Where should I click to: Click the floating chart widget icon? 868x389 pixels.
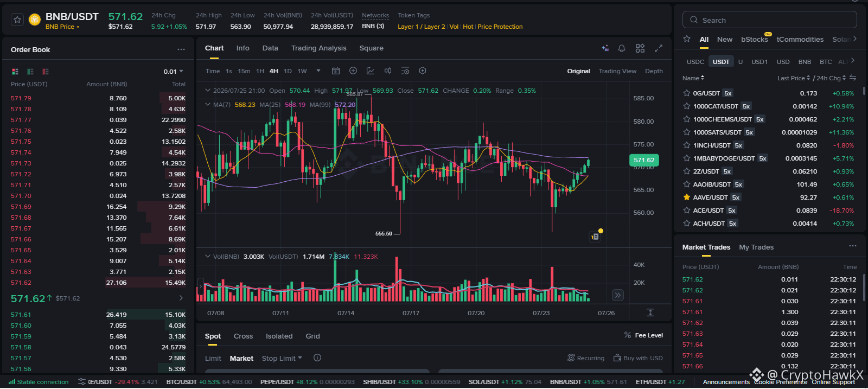pyautogui.click(x=595, y=237)
